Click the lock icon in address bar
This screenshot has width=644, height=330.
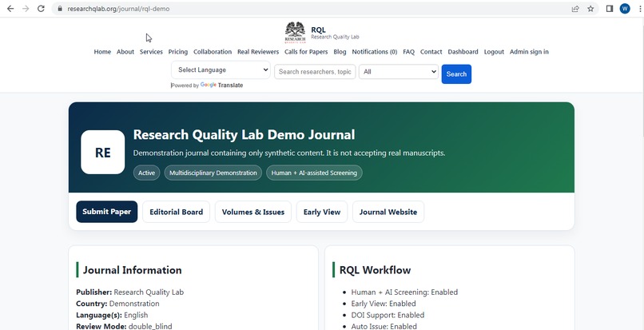[60, 9]
